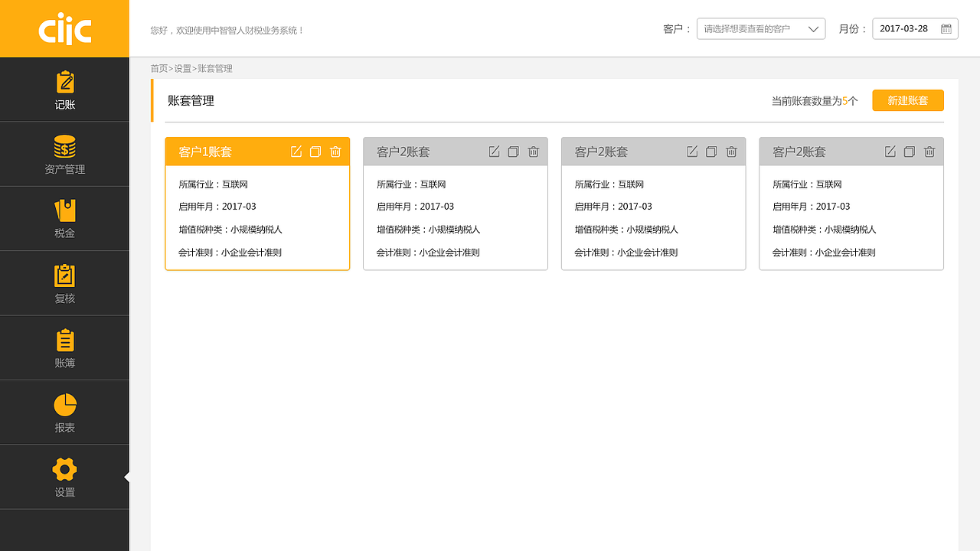Delete the middle of three 客户2账套 cards
Screen dimensions: 980x551
731,152
